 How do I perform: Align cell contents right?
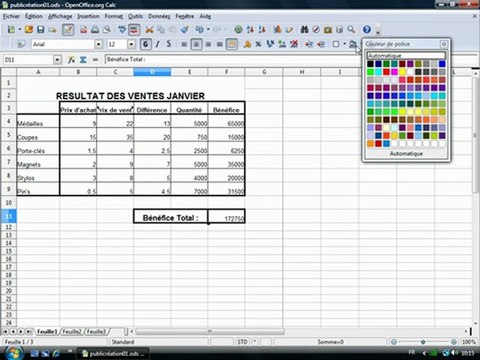coord(208,44)
